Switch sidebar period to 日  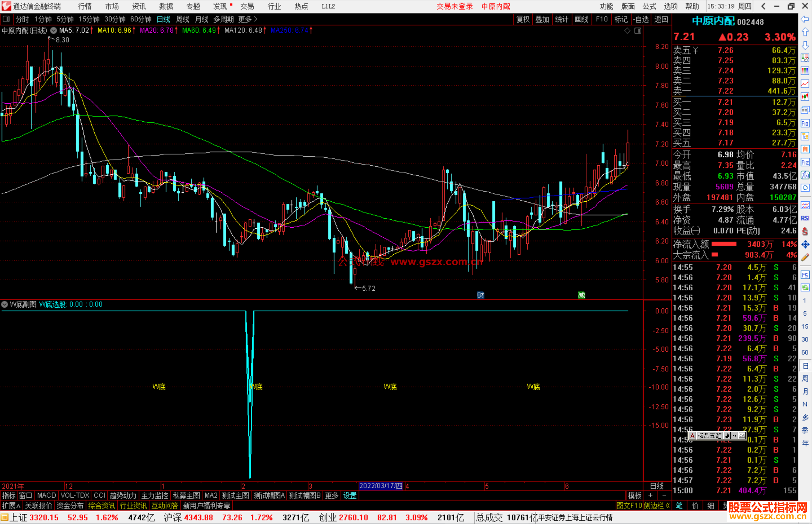805,366
